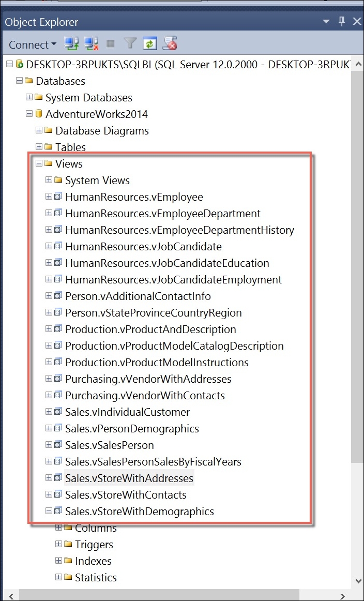Click the HumanResources.vEmployeeDepartment view icon
Screen dimensions: 364x601
click(57, 213)
